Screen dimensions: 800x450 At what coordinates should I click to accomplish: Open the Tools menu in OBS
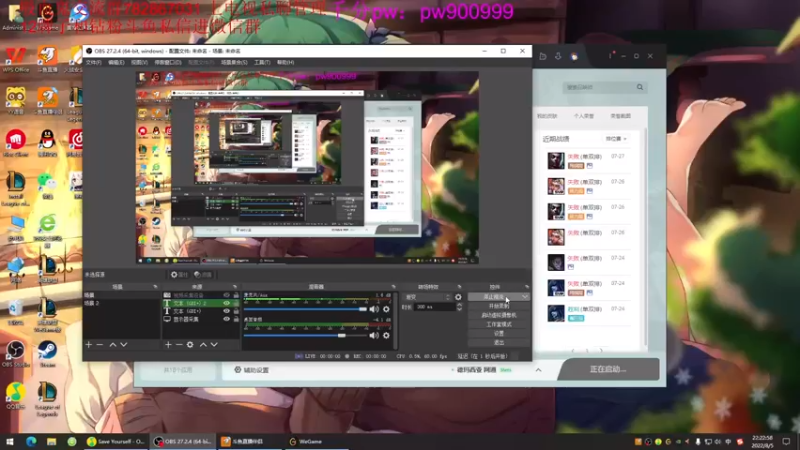pyautogui.click(x=262, y=62)
